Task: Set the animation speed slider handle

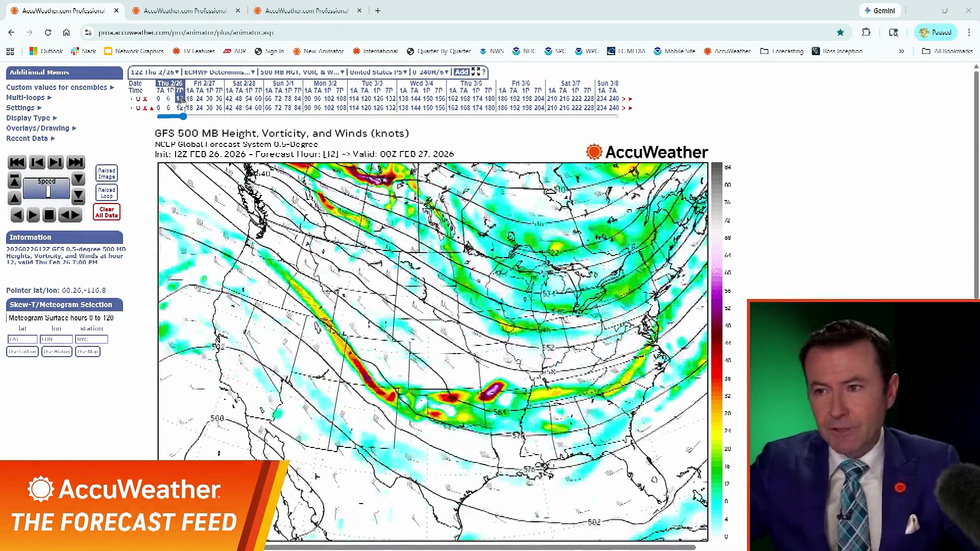Action: 48,191
